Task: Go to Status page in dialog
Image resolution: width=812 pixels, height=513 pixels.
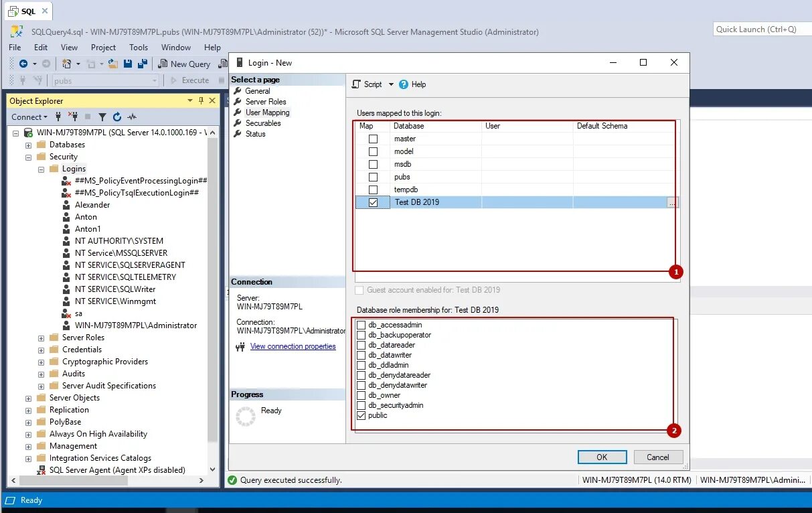Action: 256,134
